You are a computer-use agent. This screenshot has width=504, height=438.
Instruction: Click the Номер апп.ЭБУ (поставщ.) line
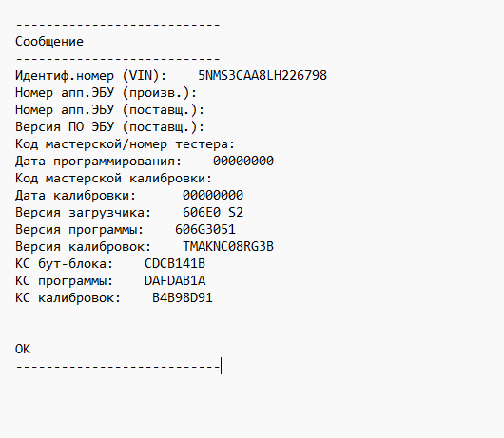coord(110,110)
